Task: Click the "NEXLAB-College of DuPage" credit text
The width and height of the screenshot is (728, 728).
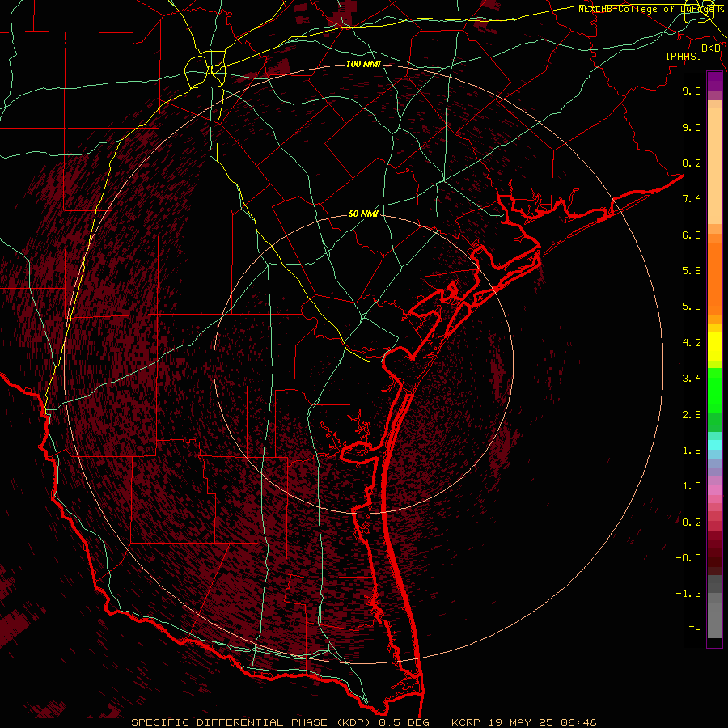Action: click(645, 9)
